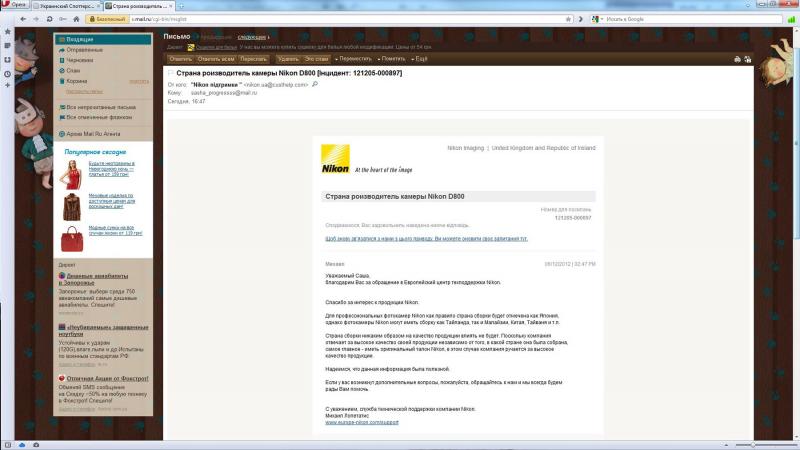
Task: Click the Ответить всем button
Action: click(216, 59)
